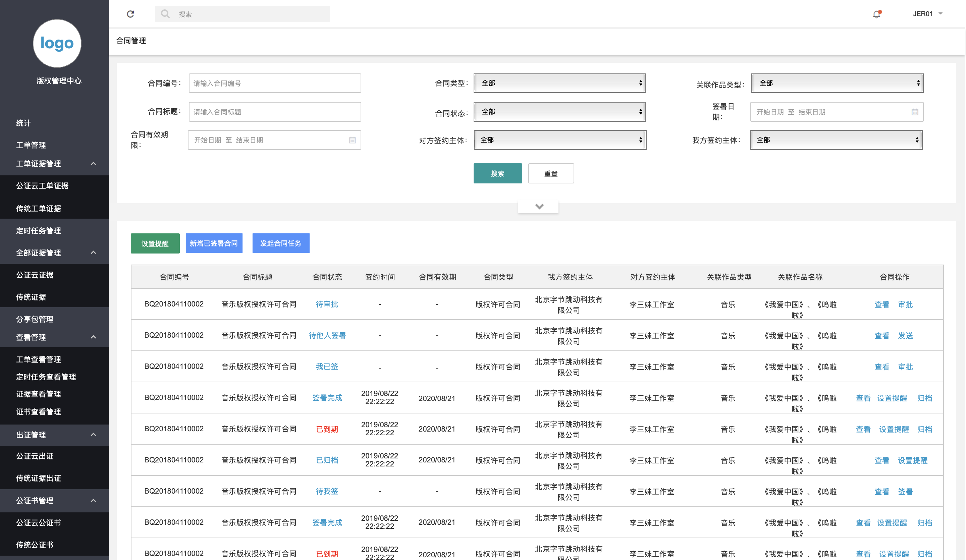Click the 设置提醒 green button
The image size is (966, 560).
[x=155, y=243]
